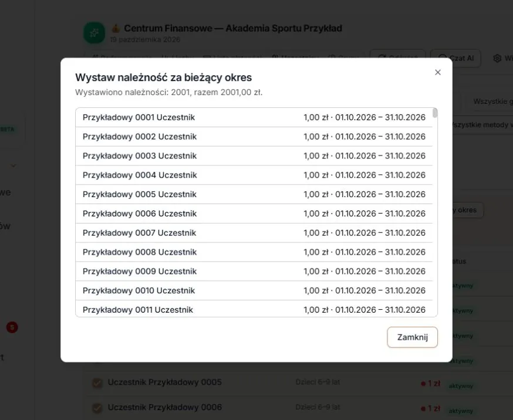This screenshot has height=420, width=513.
Task: Click the red notification badge in sidebar
Action: pyautogui.click(x=12, y=327)
